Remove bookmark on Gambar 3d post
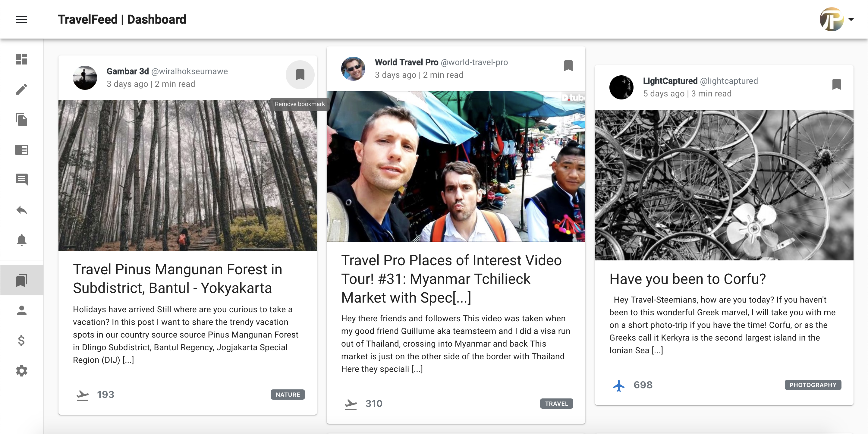The height and width of the screenshot is (434, 868). (x=300, y=74)
